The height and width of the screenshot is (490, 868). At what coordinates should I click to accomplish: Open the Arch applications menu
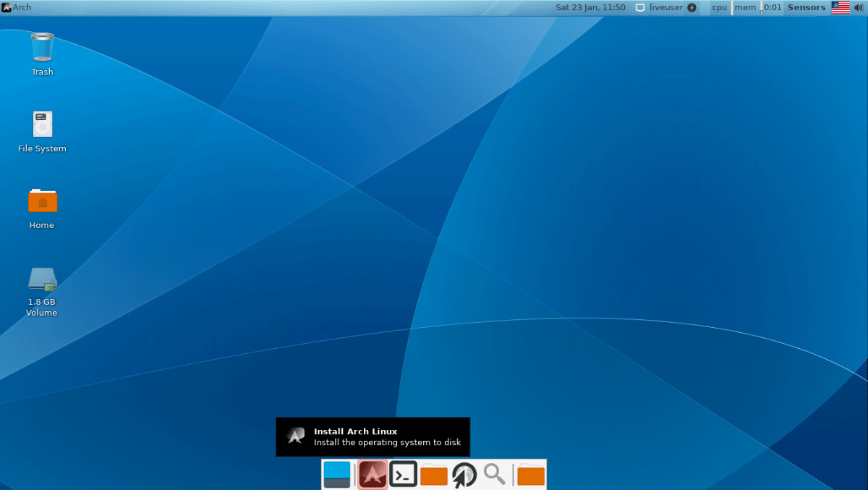click(x=17, y=7)
